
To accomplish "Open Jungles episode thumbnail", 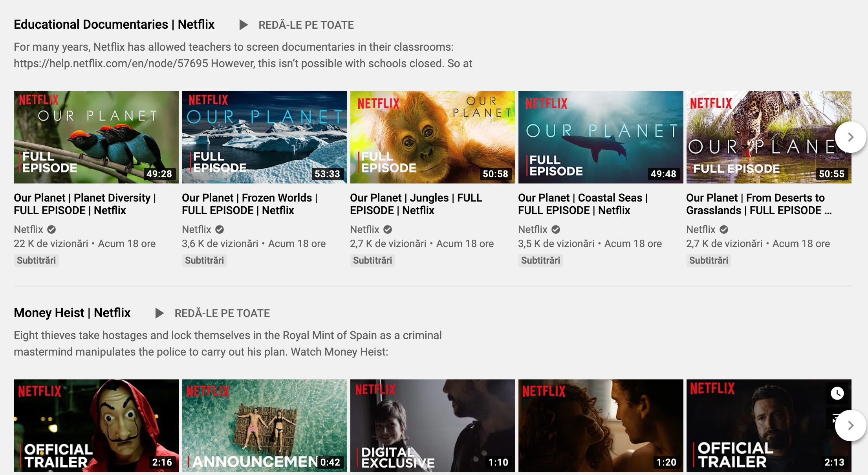I will point(433,137).
